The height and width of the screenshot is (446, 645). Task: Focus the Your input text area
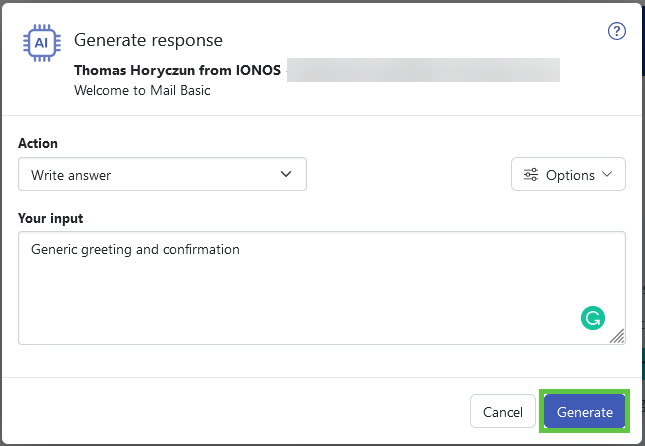(322, 288)
